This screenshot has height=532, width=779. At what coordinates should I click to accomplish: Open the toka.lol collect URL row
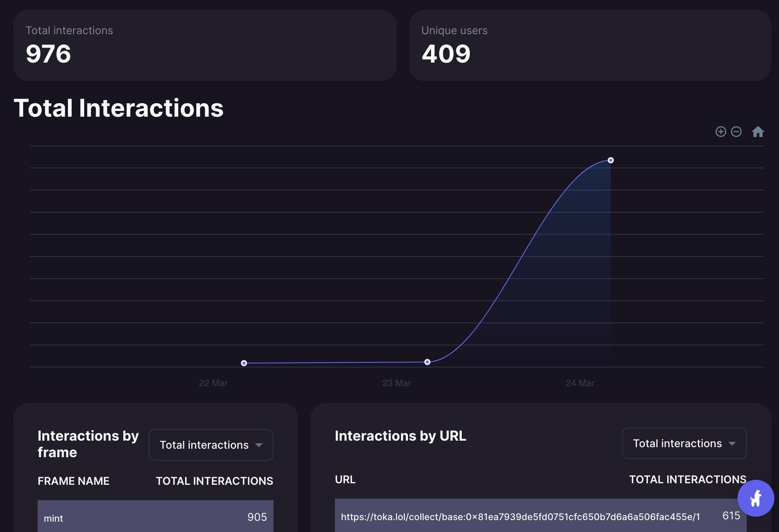pos(540,515)
